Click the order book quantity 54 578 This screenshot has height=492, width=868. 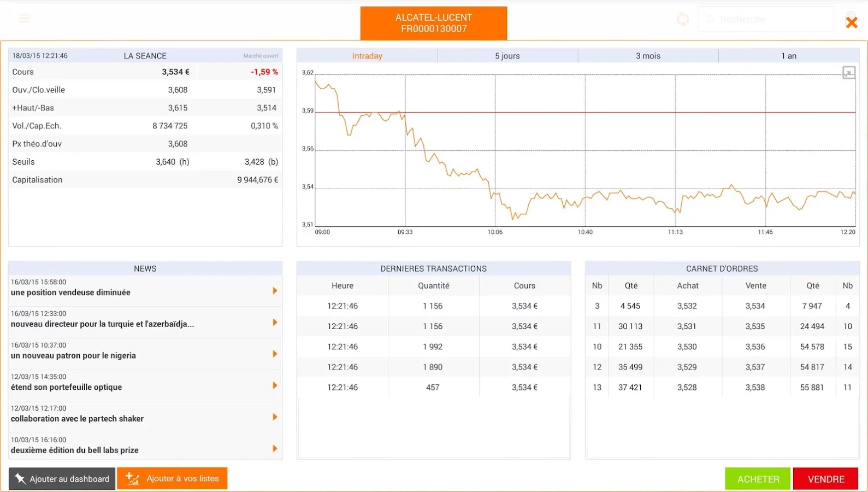[x=812, y=347]
